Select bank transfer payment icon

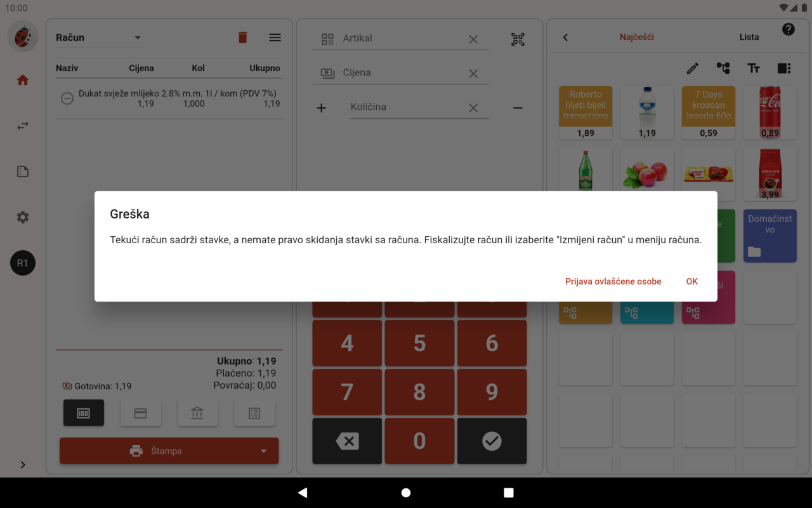[x=197, y=413]
